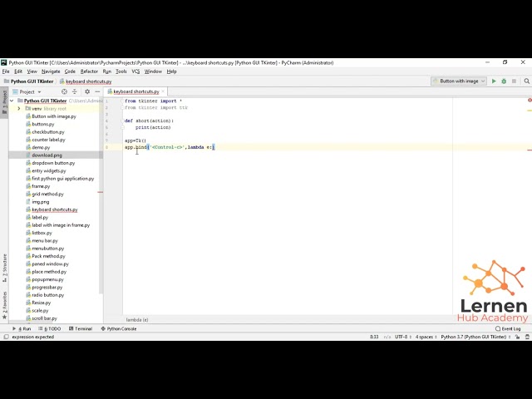Change file encoding UTF-8 selector
This screenshot has height=399, width=532.
(403, 337)
